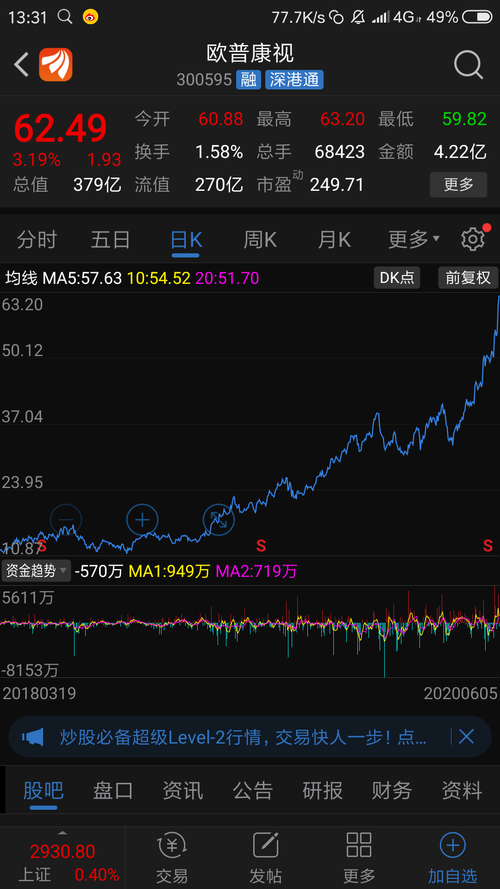The image size is (500, 889).
Task: Tap MA5:57.63 moving average label
Action: point(82,278)
